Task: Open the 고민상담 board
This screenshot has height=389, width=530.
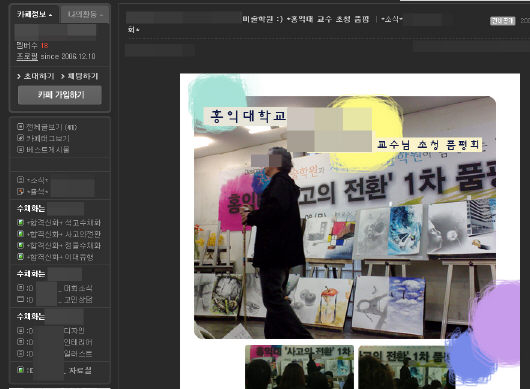Action: [78, 300]
